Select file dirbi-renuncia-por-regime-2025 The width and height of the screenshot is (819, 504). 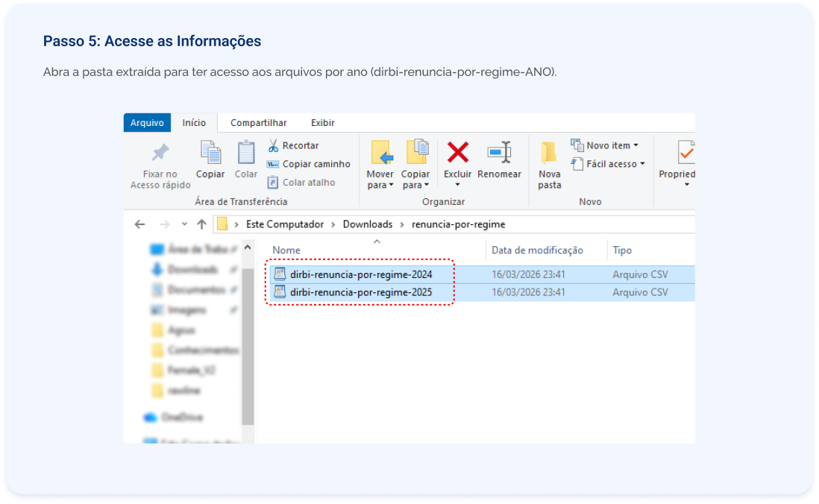tap(361, 292)
